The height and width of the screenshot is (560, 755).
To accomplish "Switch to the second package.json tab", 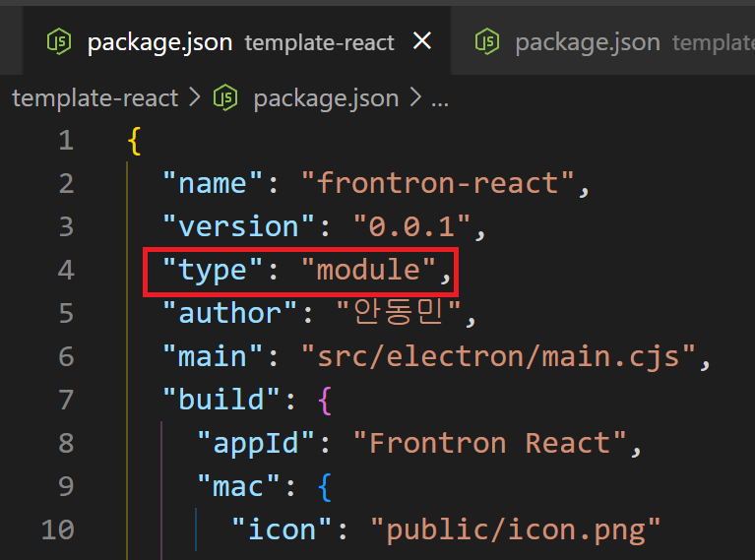I will tap(588, 42).
